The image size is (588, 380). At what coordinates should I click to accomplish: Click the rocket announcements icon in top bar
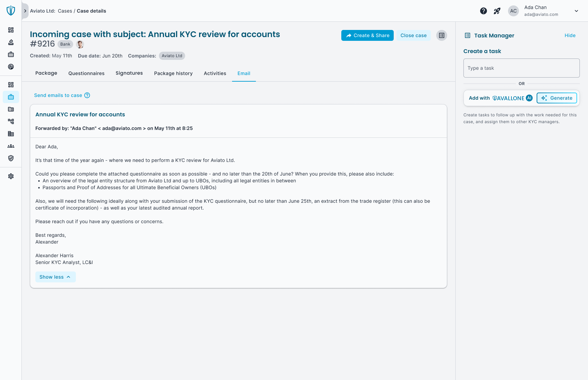pos(497,11)
